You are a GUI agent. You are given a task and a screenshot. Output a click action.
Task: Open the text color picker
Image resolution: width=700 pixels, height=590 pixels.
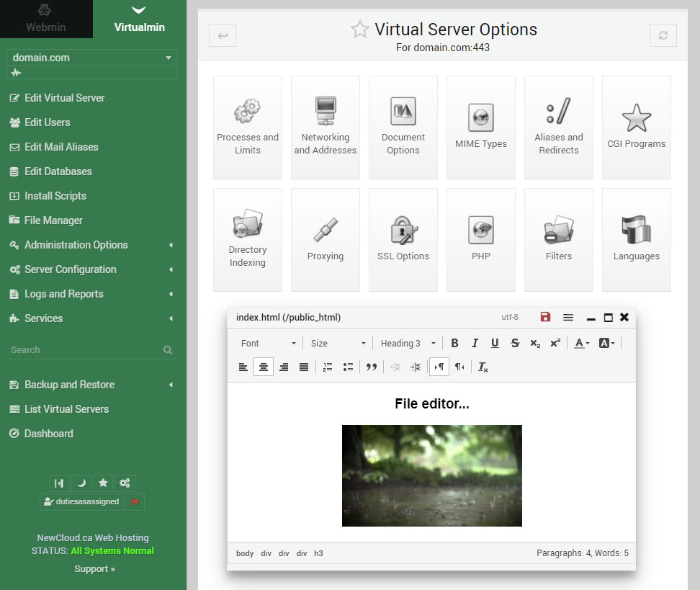[582, 343]
